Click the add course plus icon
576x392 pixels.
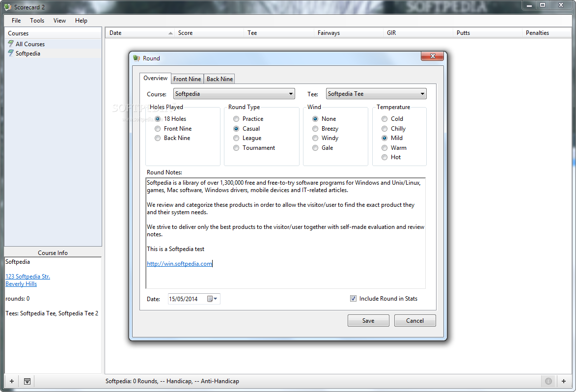12,381
